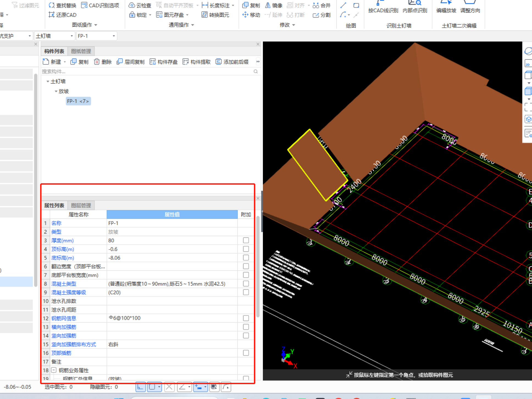Collapse the 土钉墙 tree node
The width and height of the screenshot is (532, 399).
48,82
